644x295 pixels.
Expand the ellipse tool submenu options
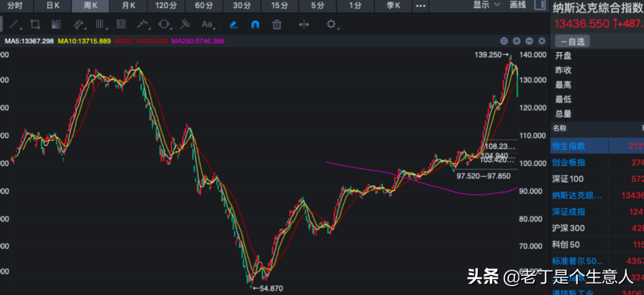(x=171, y=29)
